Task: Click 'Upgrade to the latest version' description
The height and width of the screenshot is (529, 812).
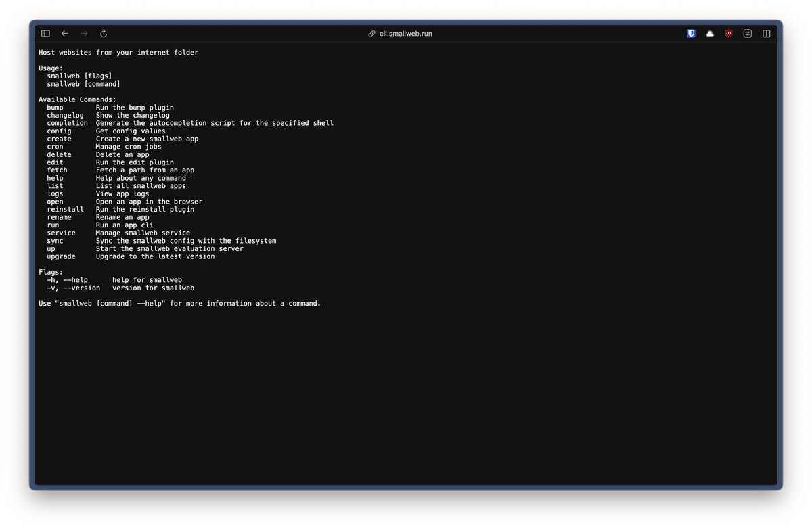Action: (155, 256)
